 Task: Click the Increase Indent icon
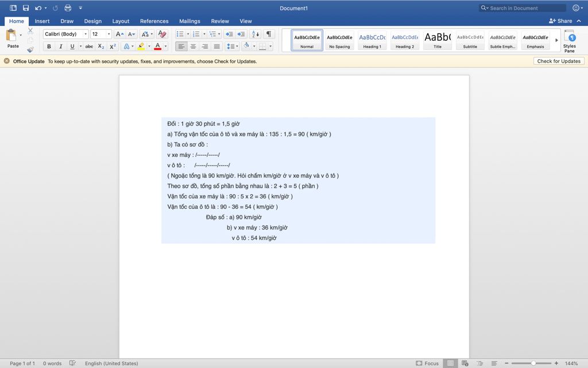point(241,34)
